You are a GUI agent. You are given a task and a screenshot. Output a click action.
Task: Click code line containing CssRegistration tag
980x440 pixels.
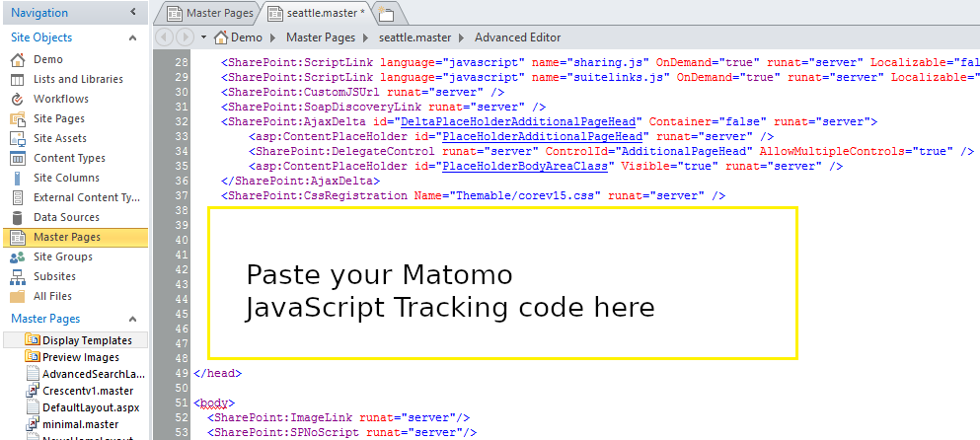[473, 196]
